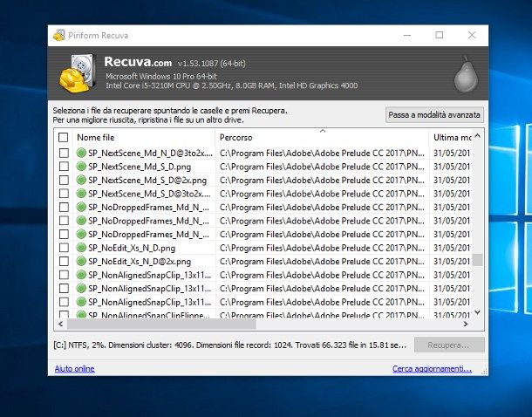Click green status dot of SP_NextScene_Md_S_D@2x.png
The image size is (532, 417).
[x=81, y=180]
